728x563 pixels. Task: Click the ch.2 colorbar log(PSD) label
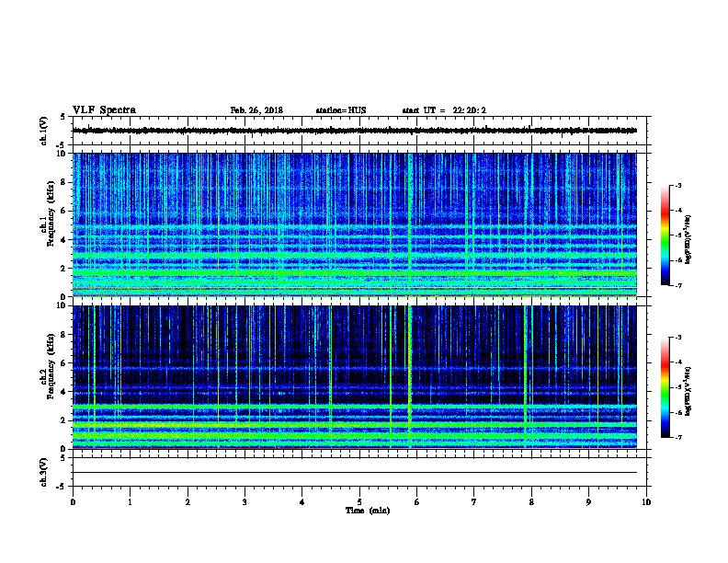pos(688,392)
